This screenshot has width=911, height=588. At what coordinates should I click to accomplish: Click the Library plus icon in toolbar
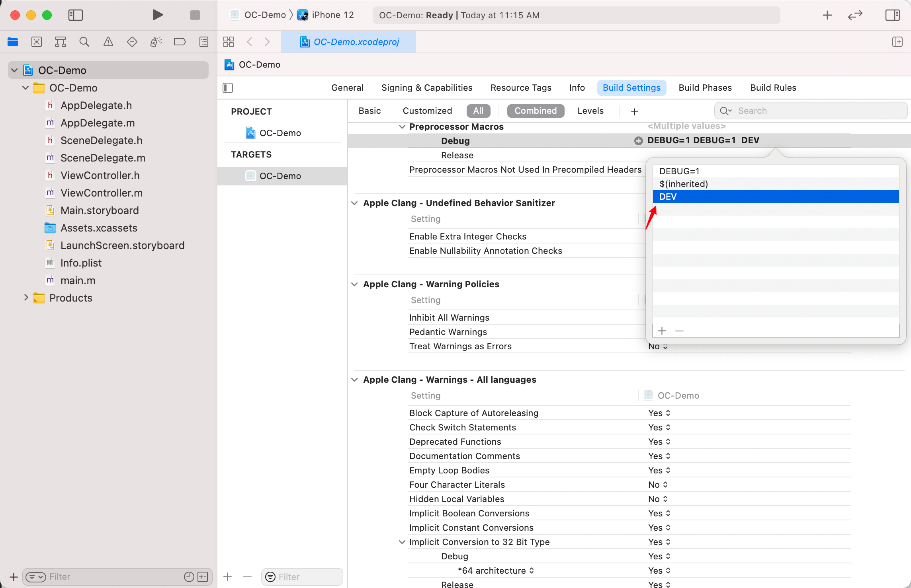(827, 15)
